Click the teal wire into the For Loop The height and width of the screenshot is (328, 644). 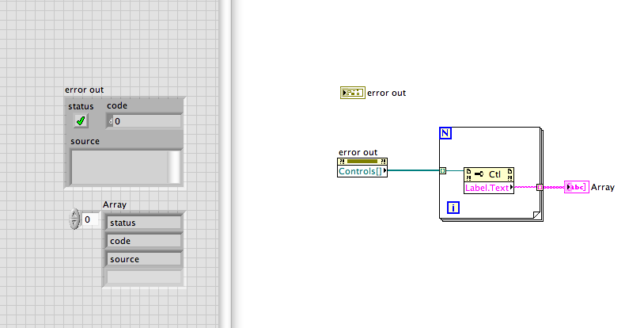(413, 170)
